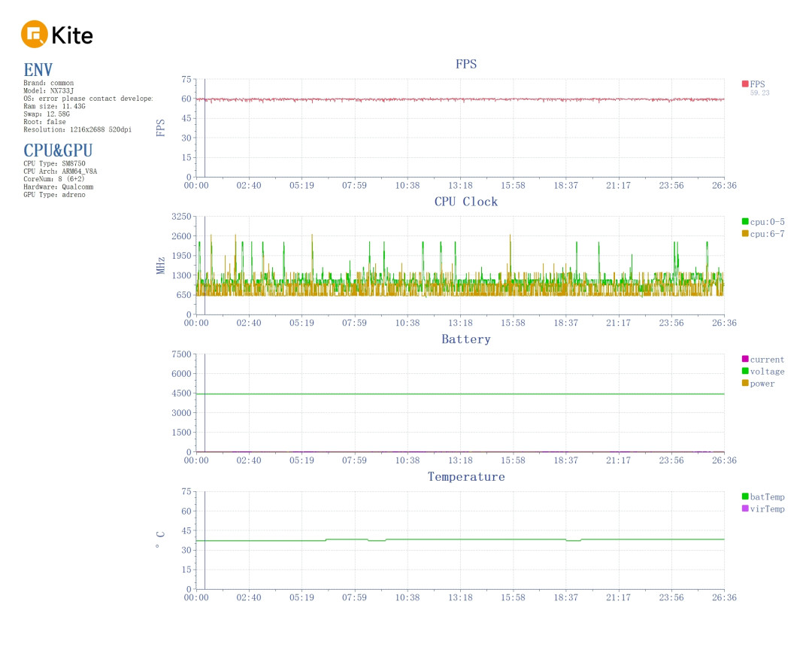Click the 13:18 marker on FPS chart axis

tap(460, 186)
